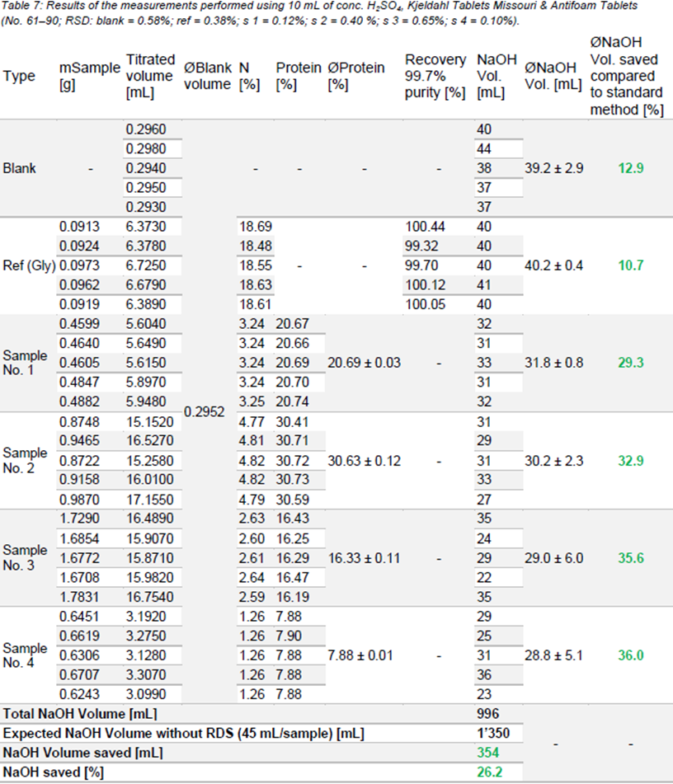
Task: Click the "Blank" row label
Action: 19,168
